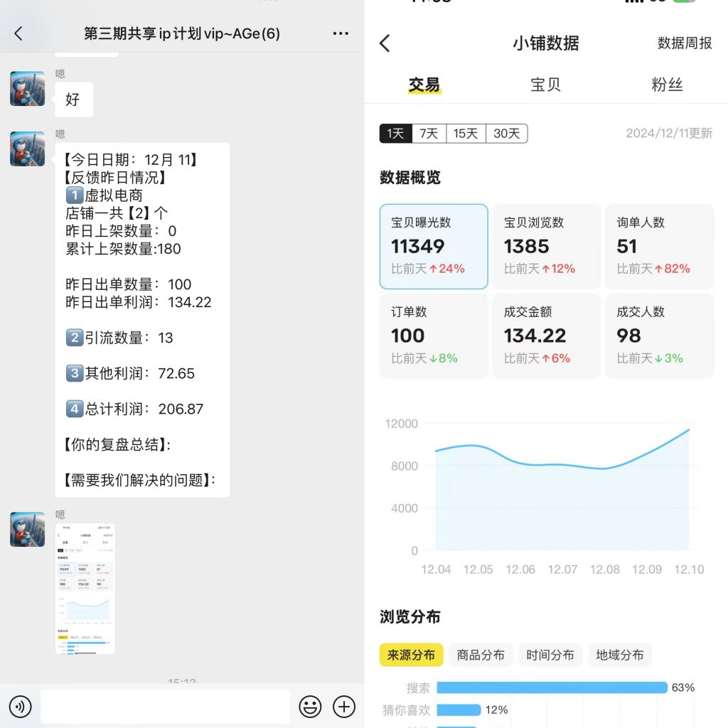Open the 粉丝 tab

click(667, 83)
